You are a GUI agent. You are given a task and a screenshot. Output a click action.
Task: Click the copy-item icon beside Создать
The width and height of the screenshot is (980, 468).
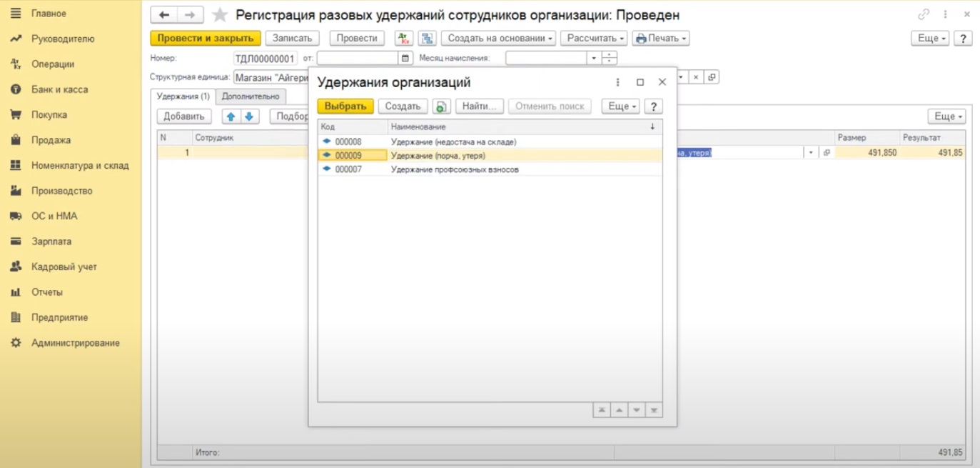[x=441, y=106]
